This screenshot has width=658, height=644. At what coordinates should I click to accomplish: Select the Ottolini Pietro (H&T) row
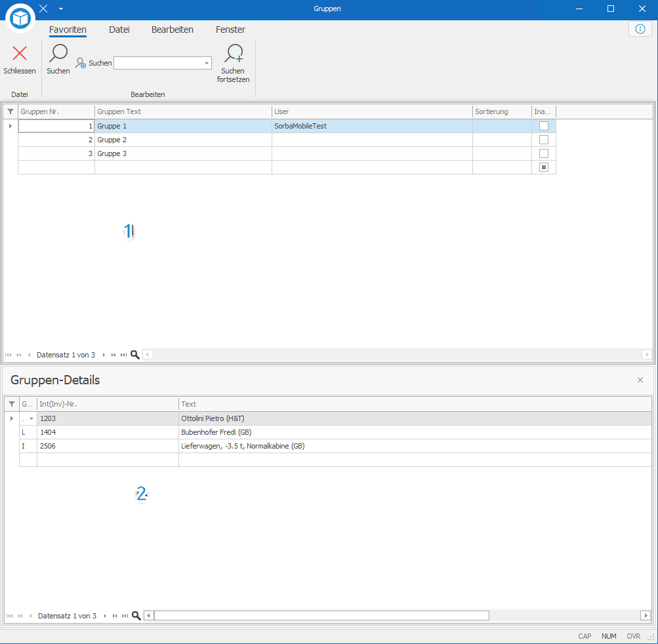click(x=335, y=418)
